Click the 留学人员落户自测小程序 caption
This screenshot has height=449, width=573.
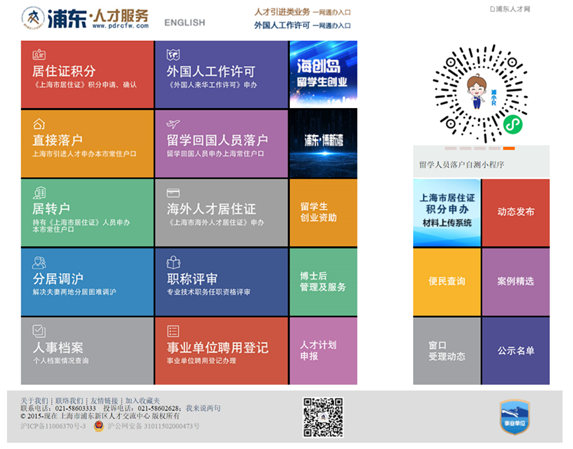pos(462,165)
